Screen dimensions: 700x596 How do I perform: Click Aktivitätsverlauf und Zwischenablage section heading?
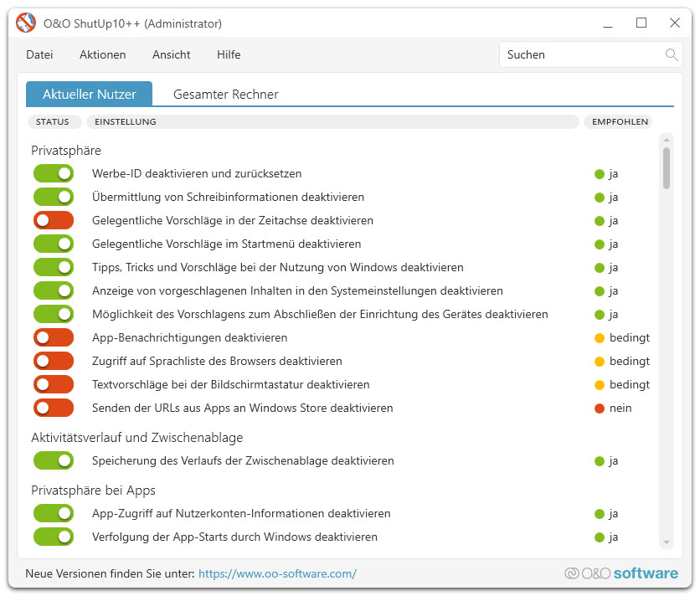137,438
